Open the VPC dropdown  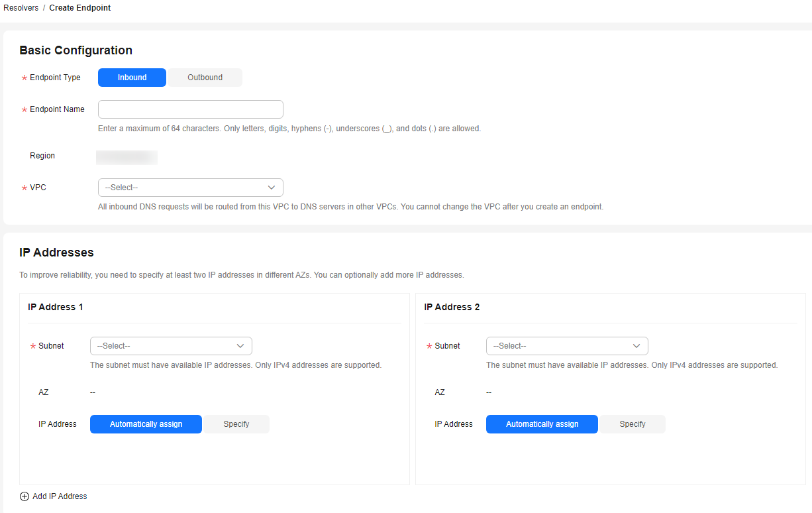click(191, 188)
